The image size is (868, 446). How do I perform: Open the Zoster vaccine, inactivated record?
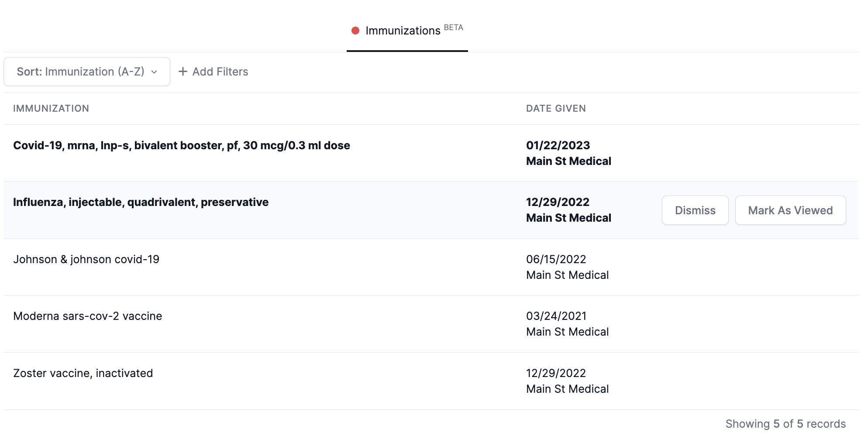click(83, 373)
